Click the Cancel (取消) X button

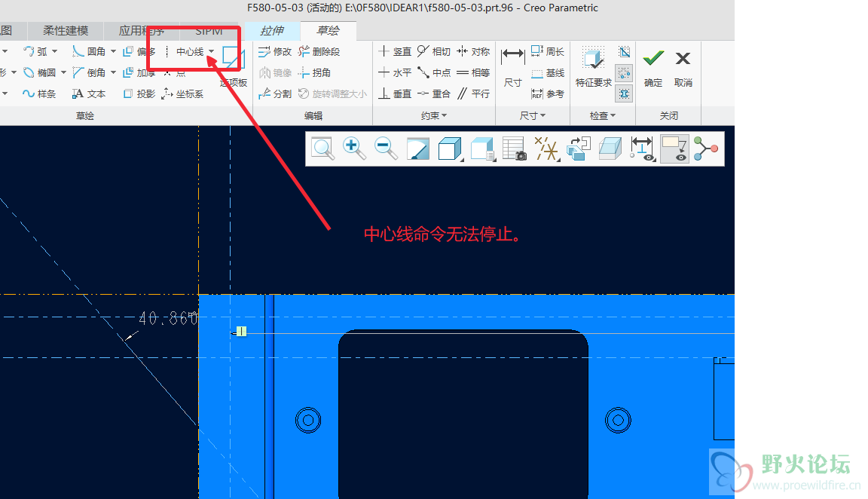click(x=683, y=68)
